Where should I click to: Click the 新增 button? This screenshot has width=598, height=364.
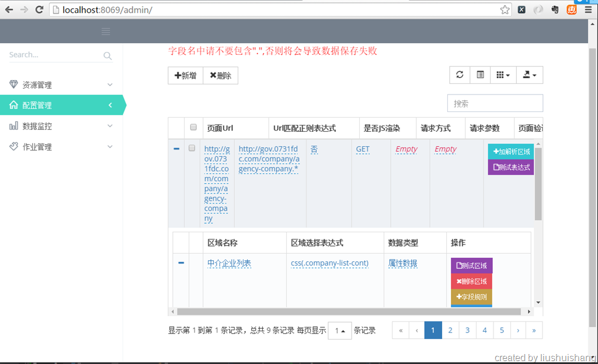(x=186, y=75)
